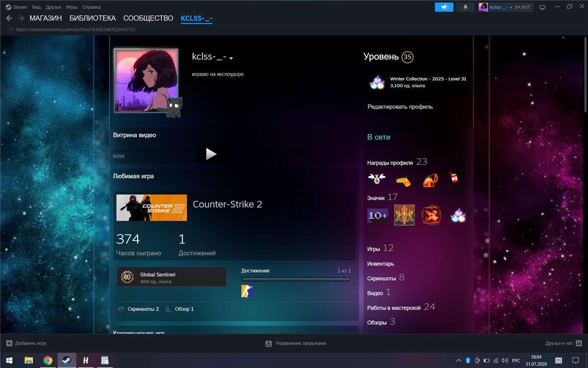
Task: Switch to the БИБЛИОТЕКА tab
Action: point(93,18)
